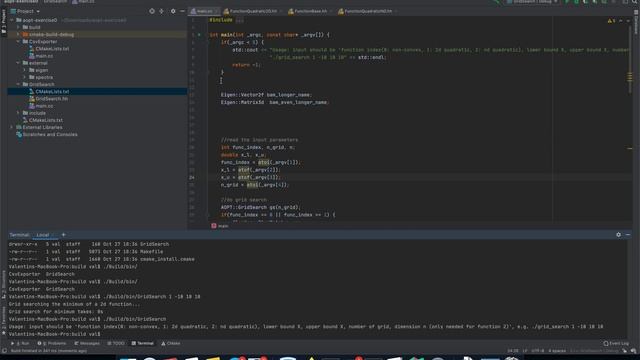Hide the Project panel with minus icon
The height and width of the screenshot is (360, 640).
pyautogui.click(x=182, y=11)
